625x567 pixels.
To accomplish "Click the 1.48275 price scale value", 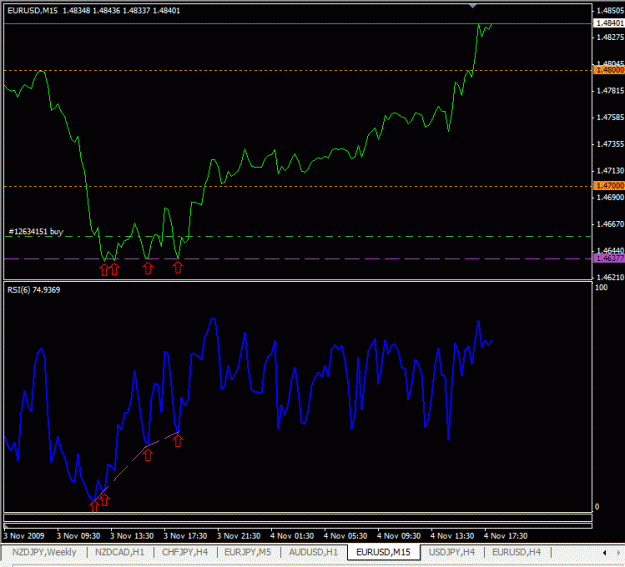I will click(x=610, y=37).
